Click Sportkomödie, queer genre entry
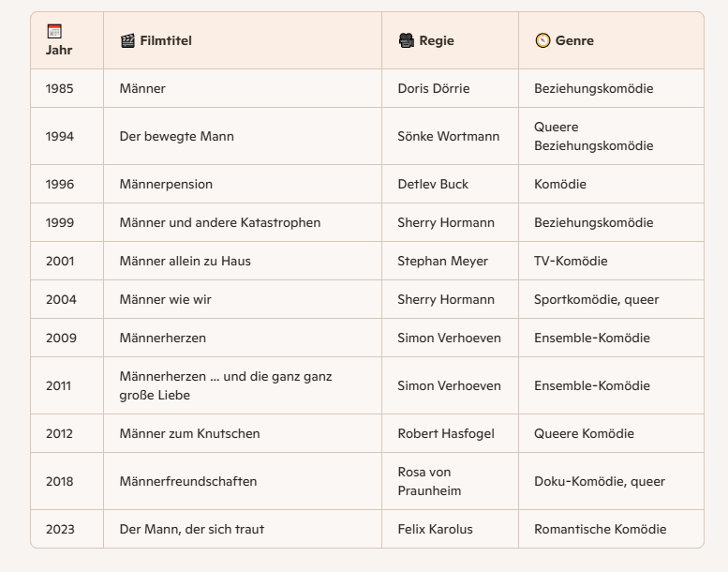 [596, 299]
